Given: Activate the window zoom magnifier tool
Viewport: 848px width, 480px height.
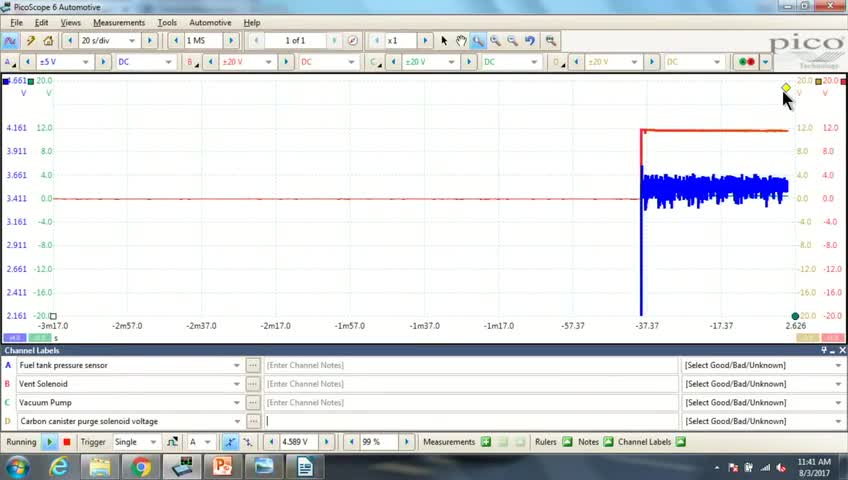Looking at the screenshot, I should coord(478,41).
